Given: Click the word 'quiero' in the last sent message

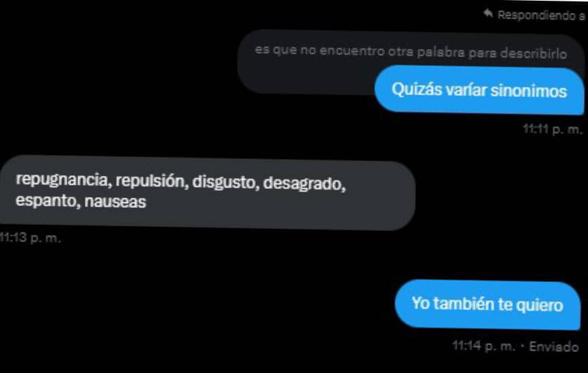Looking at the screenshot, I should (x=540, y=306).
